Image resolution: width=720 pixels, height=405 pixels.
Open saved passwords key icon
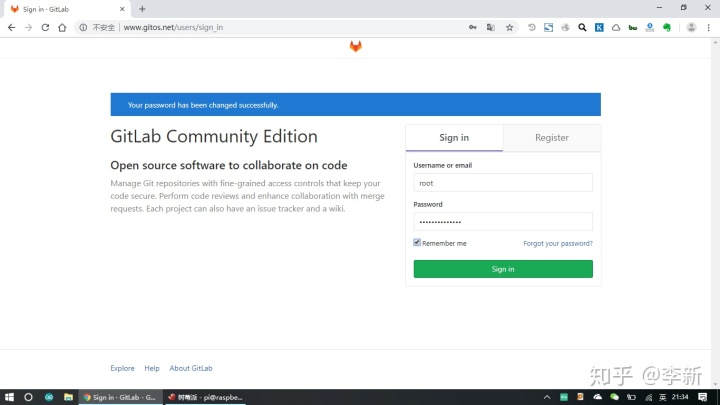(x=472, y=28)
